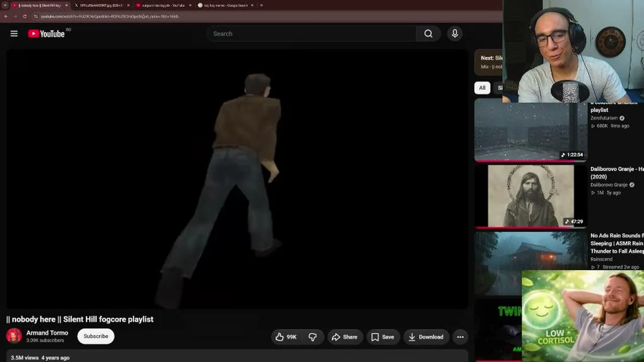
Task: Open the rain sounds cabin thumbnail
Action: tap(530, 263)
